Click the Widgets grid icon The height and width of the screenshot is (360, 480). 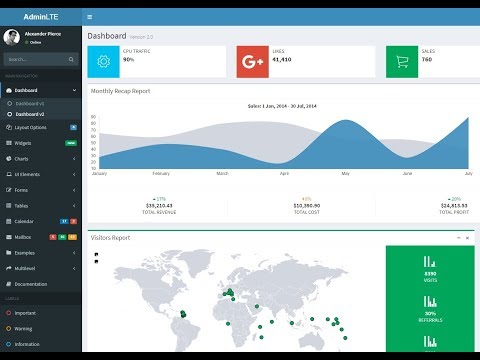(9, 143)
